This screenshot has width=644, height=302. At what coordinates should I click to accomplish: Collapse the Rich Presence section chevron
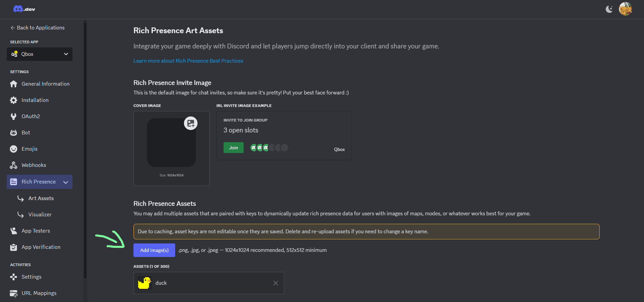click(x=66, y=182)
